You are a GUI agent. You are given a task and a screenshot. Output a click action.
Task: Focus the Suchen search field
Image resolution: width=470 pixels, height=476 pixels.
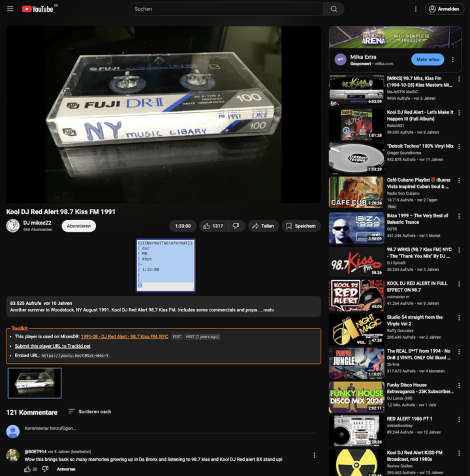tap(226, 8)
